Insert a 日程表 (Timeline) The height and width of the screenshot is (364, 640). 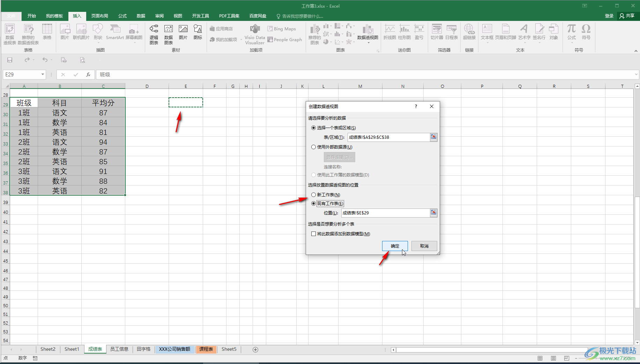(x=452, y=31)
